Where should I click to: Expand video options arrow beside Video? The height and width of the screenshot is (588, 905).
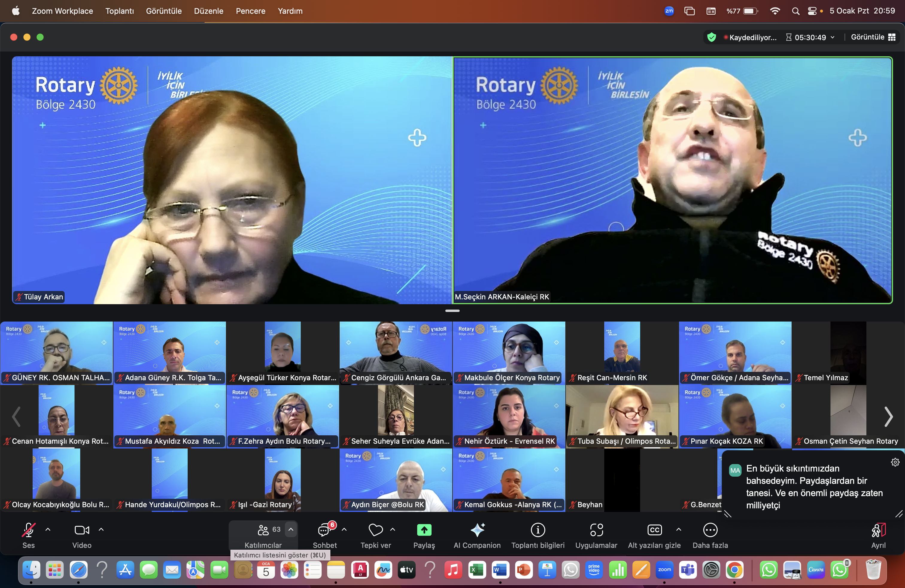pyautogui.click(x=101, y=529)
